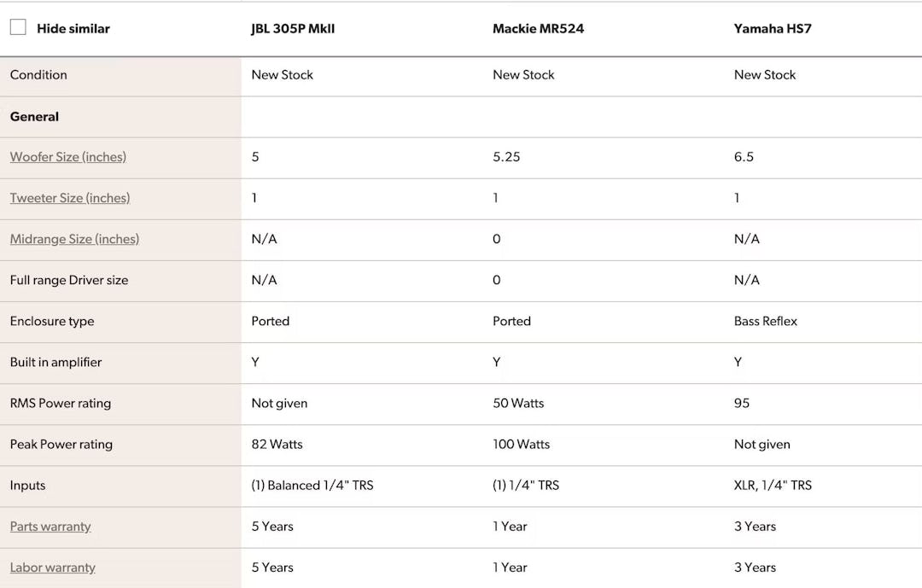Click the General section row
The width and height of the screenshot is (922, 588).
pyautogui.click(x=34, y=117)
